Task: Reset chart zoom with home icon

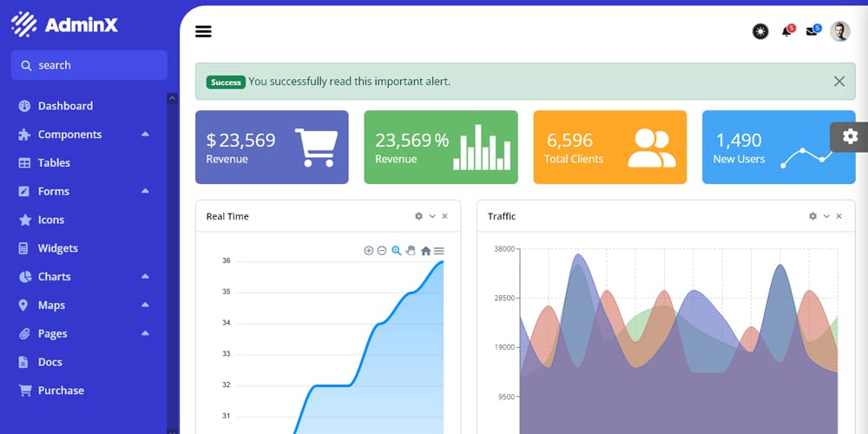Action: 425,251
